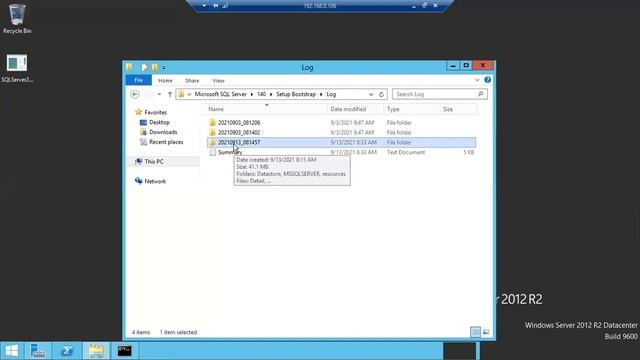Select Downloads under Favorites
The height and width of the screenshot is (360, 640).
pos(163,132)
